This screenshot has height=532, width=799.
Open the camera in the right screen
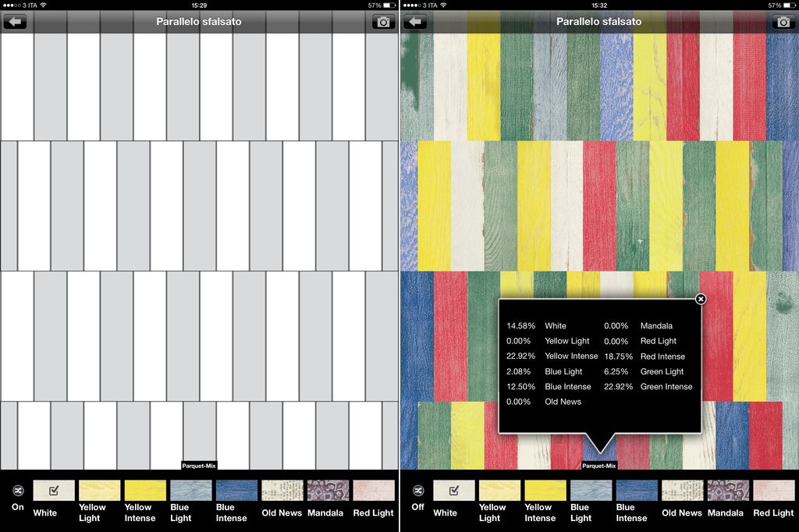click(x=783, y=22)
